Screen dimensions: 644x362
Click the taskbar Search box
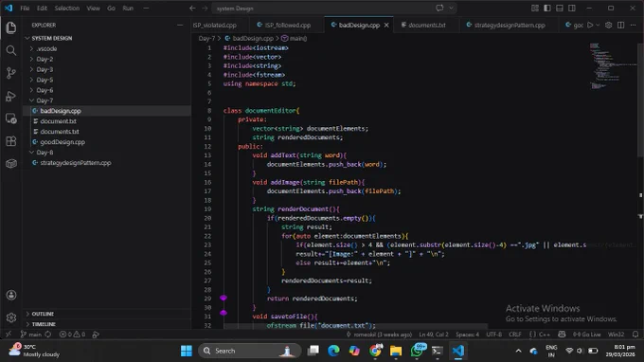pos(250,351)
